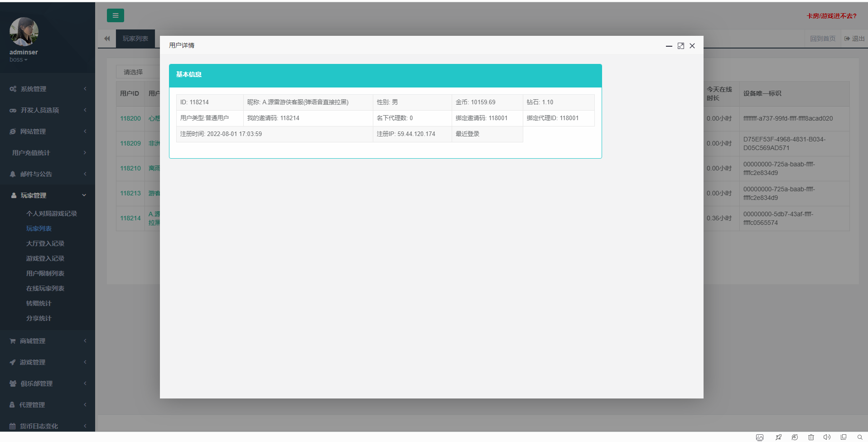Screen dimensions: 868x442
Task: Click the 基本信息 panel header
Action: (386, 75)
